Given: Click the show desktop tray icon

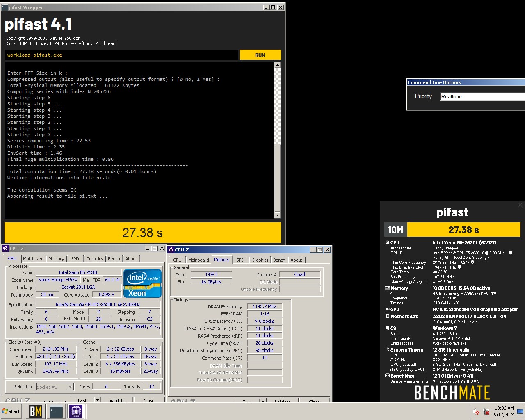Looking at the screenshot, I should click(520, 411).
